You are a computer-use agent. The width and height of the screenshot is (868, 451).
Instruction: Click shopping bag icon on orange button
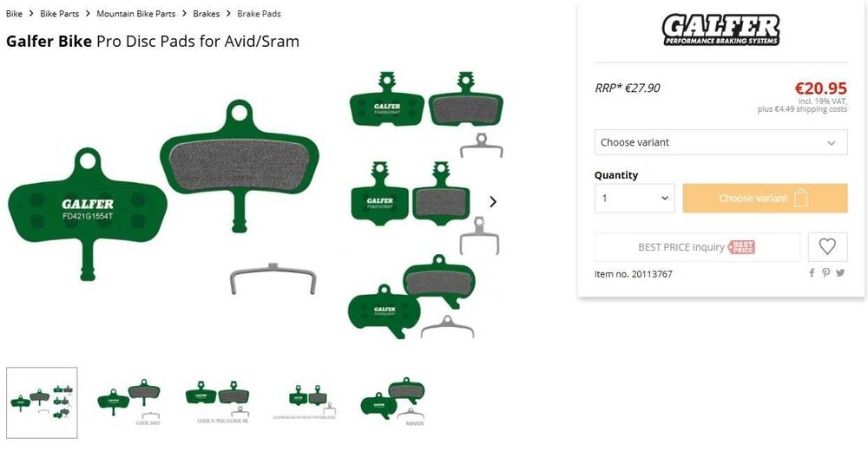(800, 198)
